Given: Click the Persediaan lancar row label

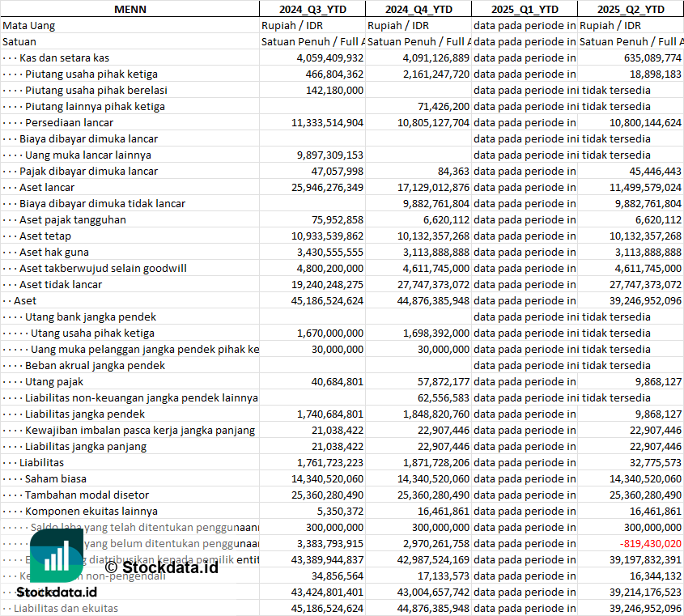Looking at the screenshot, I should pos(69,122).
